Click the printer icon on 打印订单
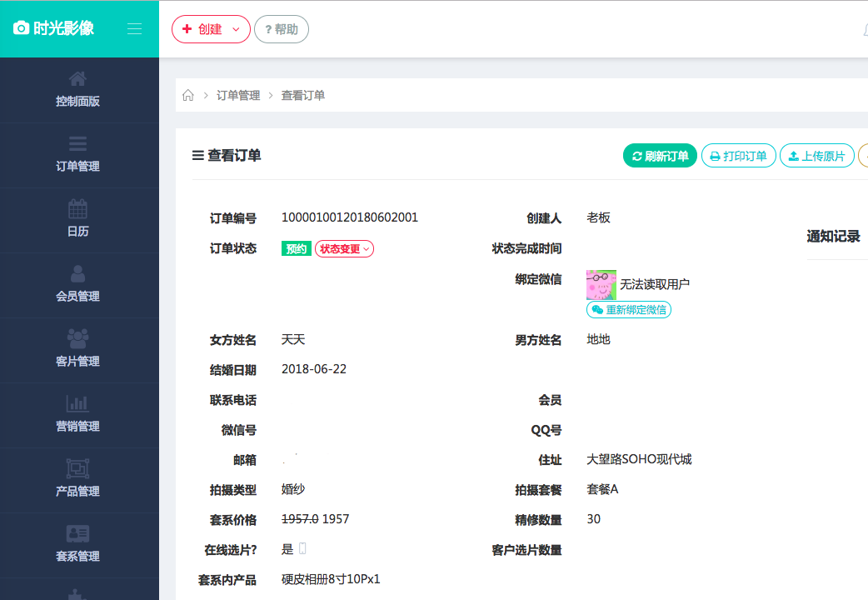 [x=716, y=155]
